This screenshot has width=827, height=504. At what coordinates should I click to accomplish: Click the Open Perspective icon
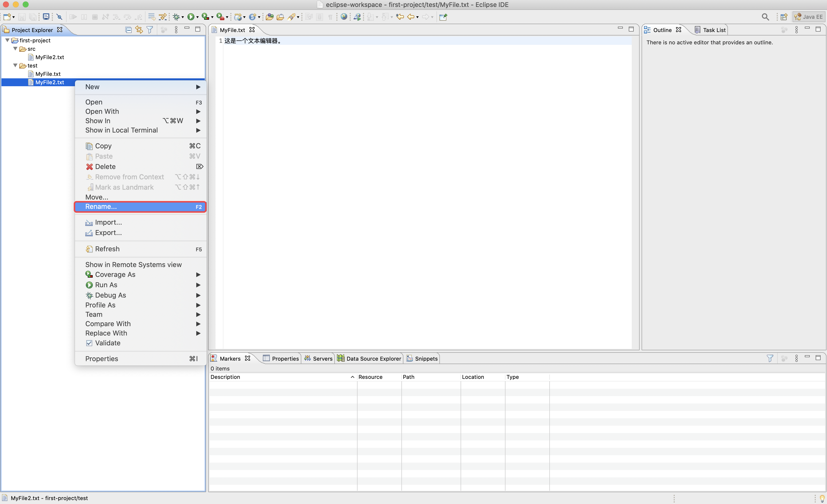pos(784,17)
